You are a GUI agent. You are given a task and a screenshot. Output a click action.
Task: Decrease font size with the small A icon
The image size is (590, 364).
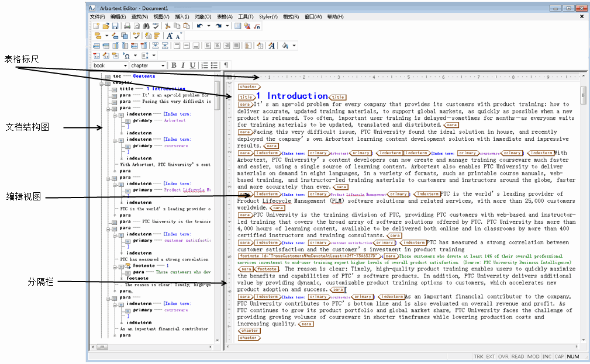[x=179, y=36]
